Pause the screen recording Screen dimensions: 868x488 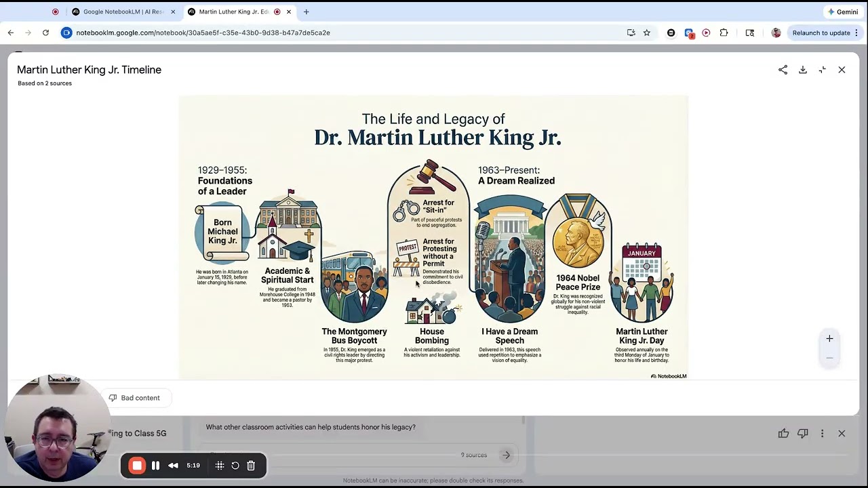[155, 466]
